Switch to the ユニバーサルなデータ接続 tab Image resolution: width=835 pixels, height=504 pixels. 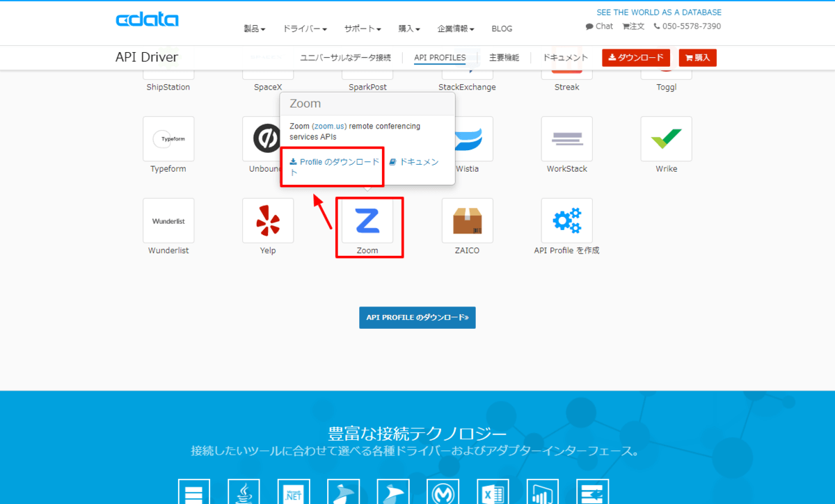pyautogui.click(x=345, y=58)
